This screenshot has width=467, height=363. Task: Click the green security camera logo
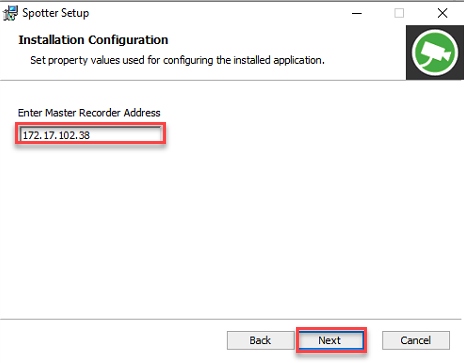435,52
